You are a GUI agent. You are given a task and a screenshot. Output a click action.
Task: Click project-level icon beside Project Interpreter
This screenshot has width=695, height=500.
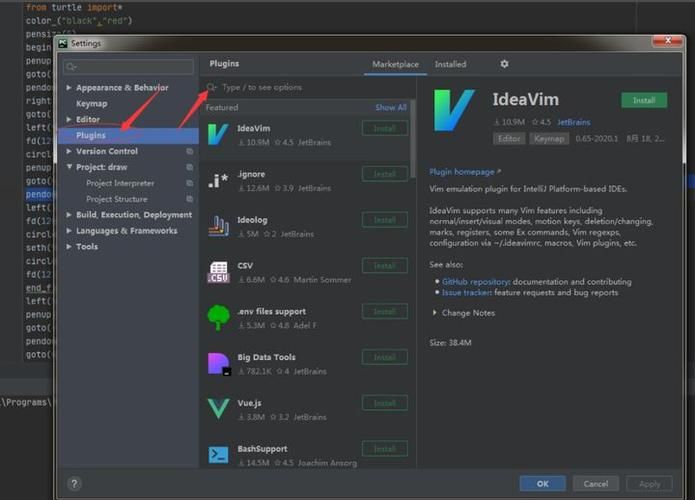(189, 183)
